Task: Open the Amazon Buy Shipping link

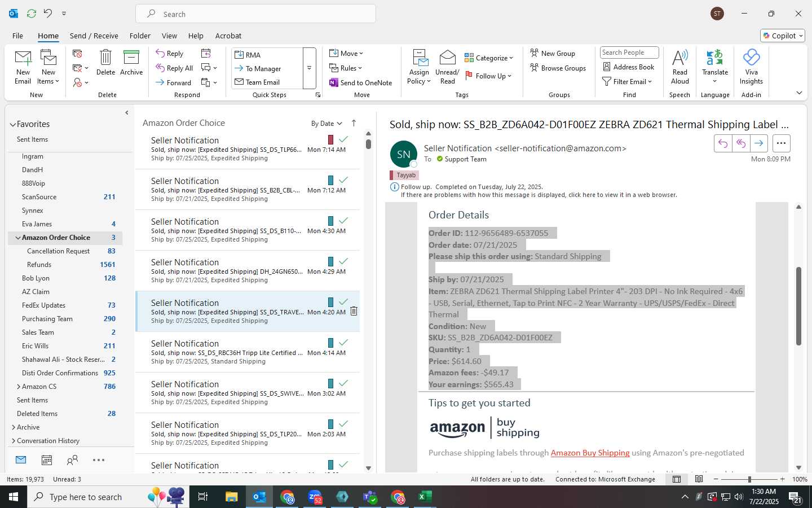Action: pyautogui.click(x=590, y=453)
